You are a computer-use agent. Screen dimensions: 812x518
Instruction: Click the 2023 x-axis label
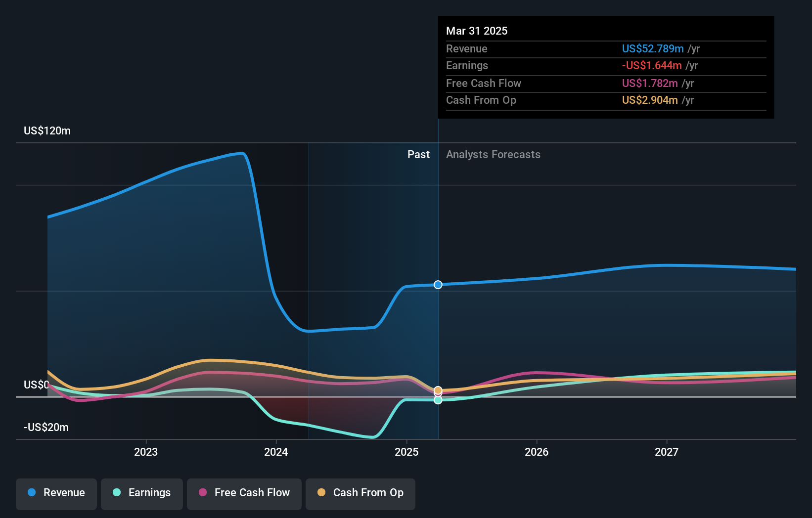coord(146,452)
